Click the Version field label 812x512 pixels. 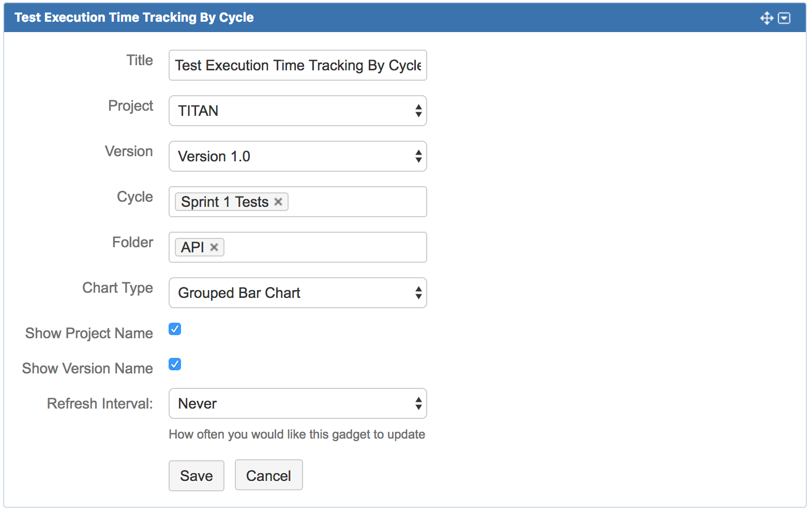point(129,151)
